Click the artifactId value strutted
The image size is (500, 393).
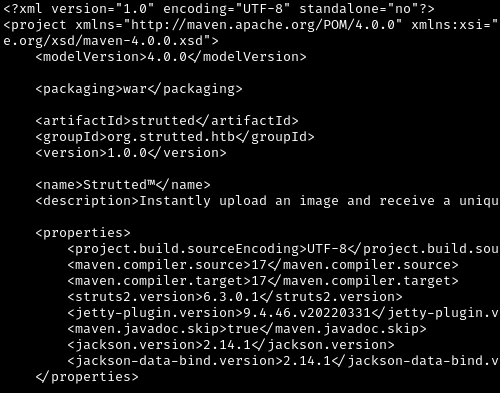(x=163, y=121)
